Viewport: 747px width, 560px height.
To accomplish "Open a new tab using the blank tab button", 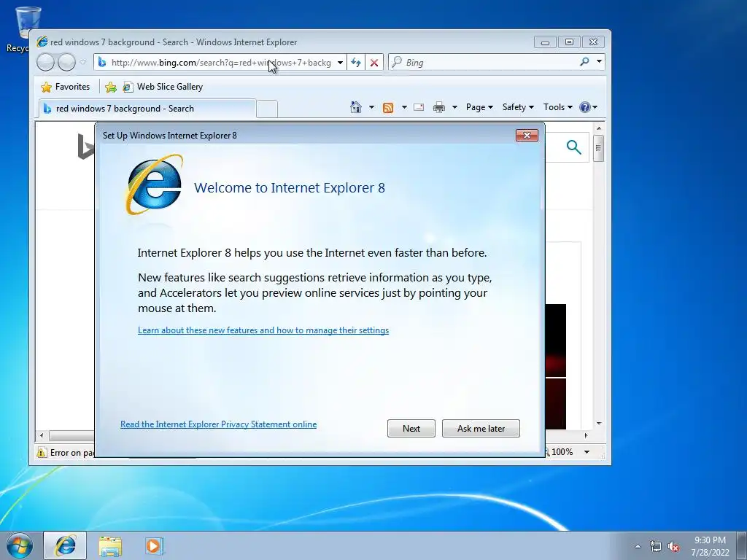I will 267,109.
